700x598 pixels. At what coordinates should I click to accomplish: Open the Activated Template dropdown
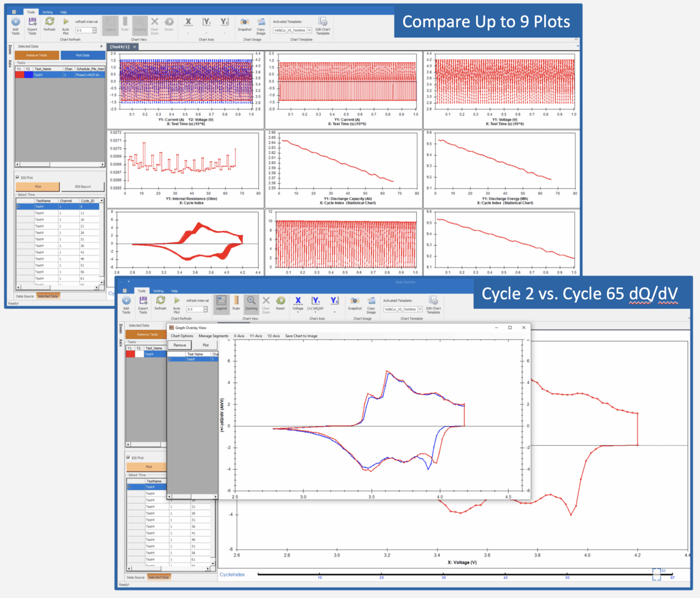pyautogui.click(x=310, y=29)
